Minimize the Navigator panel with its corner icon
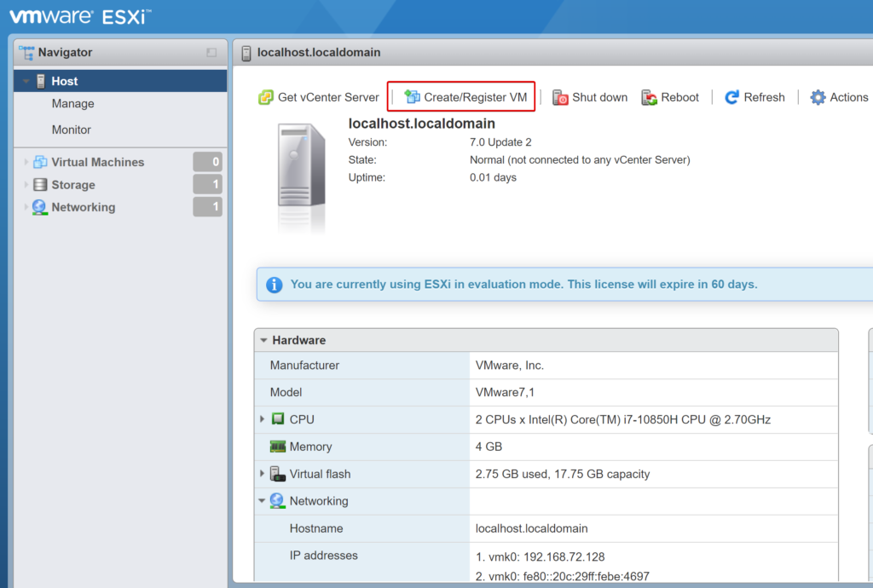The height and width of the screenshot is (588, 873). pyautogui.click(x=211, y=52)
